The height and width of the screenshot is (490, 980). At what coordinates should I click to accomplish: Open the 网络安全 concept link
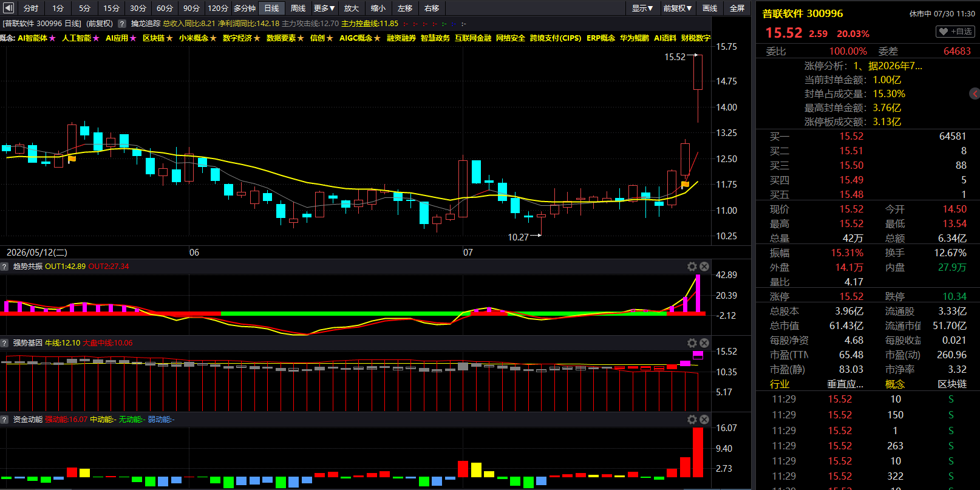pyautogui.click(x=511, y=38)
